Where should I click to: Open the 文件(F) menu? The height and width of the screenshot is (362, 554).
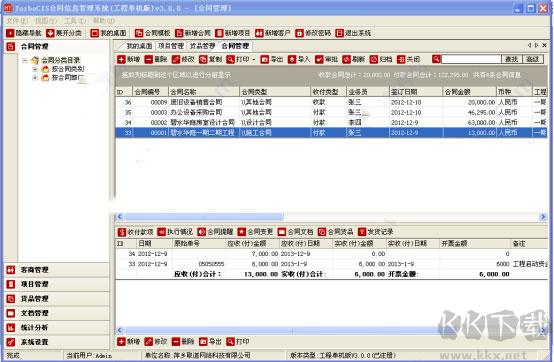pos(17,21)
